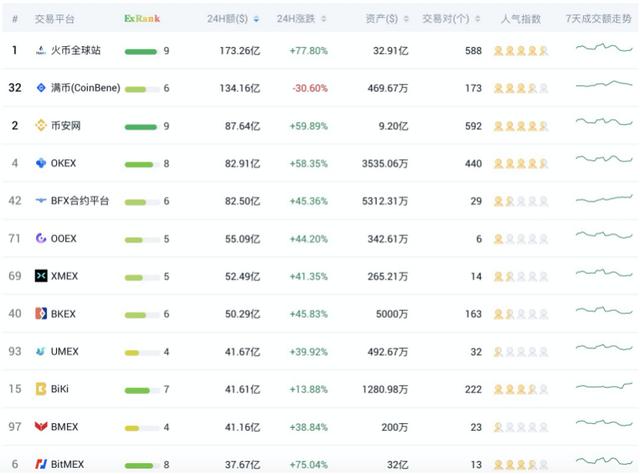Screen dimensions: 640x474
Task: Click the # rank column header
Action: click(x=15, y=19)
